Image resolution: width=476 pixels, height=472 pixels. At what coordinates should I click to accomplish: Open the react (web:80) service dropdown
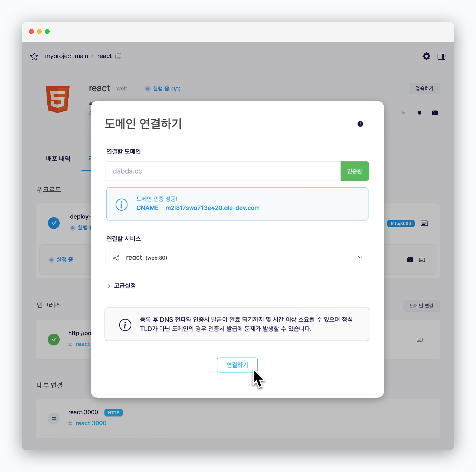237,258
